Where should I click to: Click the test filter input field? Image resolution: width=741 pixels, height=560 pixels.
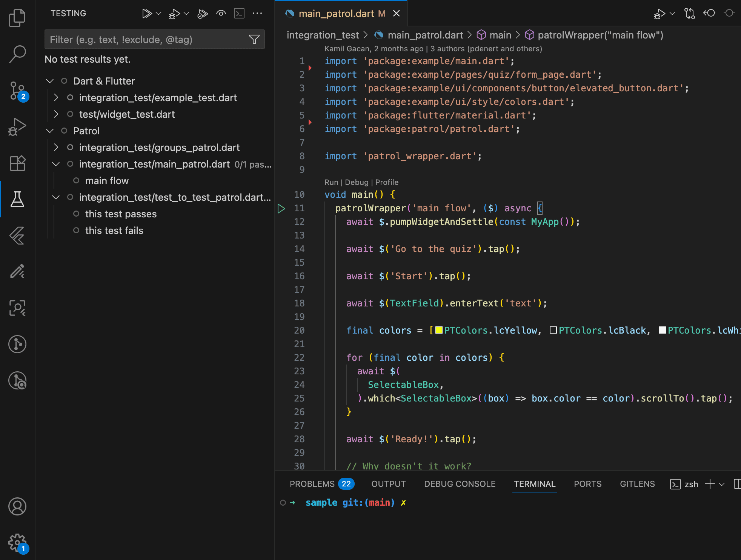(143, 39)
